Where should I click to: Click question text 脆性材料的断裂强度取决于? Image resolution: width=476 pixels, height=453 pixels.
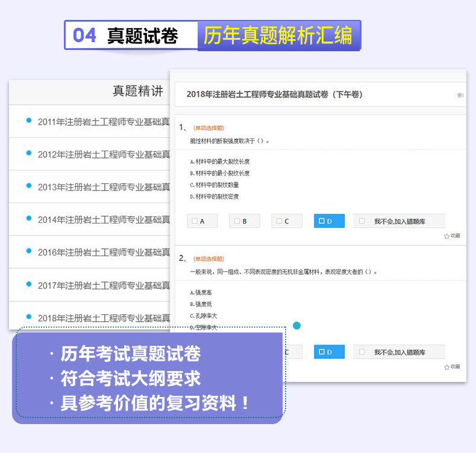222,141
